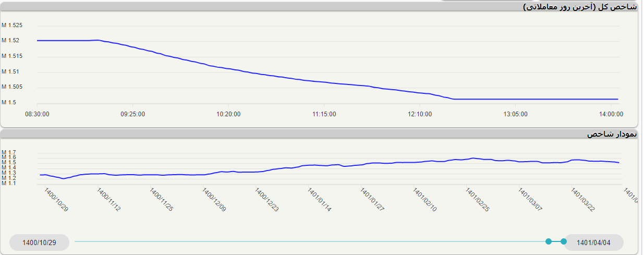Click the 12:10:00 time axis label
The image size is (644, 255).
[x=419, y=114]
